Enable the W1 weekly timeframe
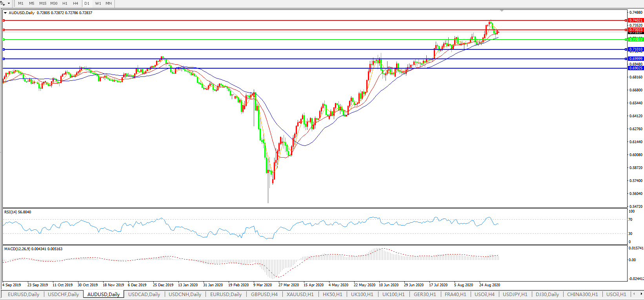This screenshot has height=300, width=644. [x=98, y=3]
